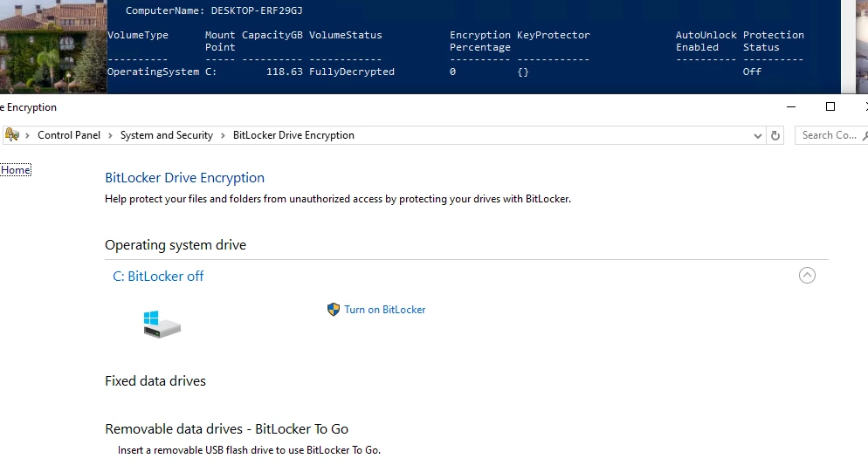The height and width of the screenshot is (472, 868).
Task: Click the Windows drive icon for C:
Action: (x=162, y=325)
